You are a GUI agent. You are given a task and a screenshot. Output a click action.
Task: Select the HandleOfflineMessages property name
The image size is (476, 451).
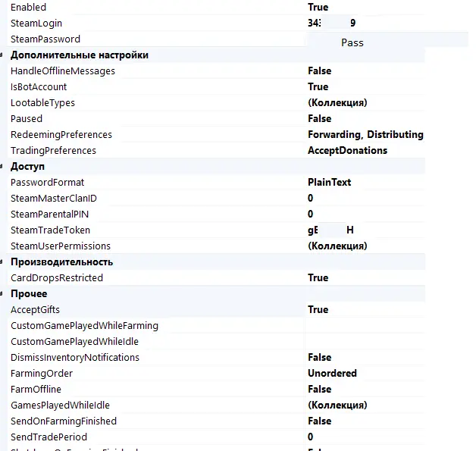[63, 71]
